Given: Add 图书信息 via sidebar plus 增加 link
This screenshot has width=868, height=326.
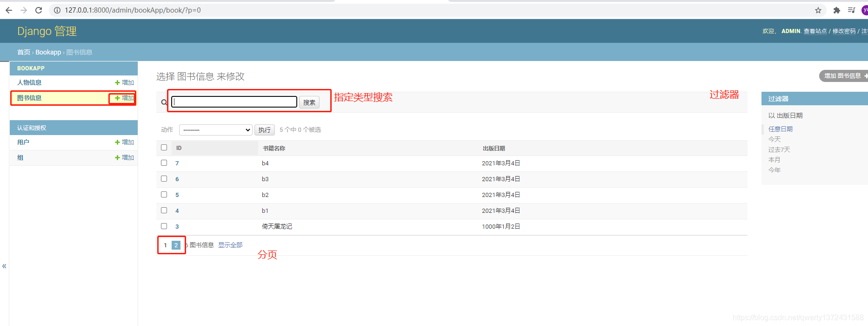Looking at the screenshot, I should tap(124, 98).
